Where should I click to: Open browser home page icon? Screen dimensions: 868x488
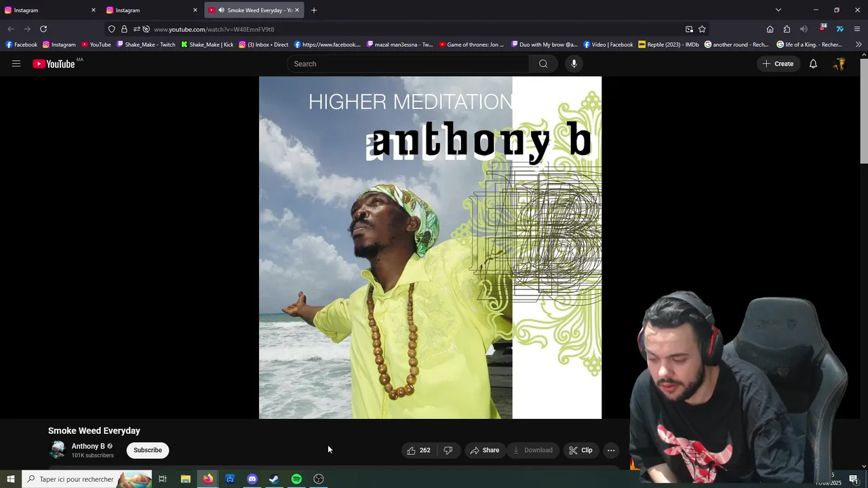coord(770,29)
